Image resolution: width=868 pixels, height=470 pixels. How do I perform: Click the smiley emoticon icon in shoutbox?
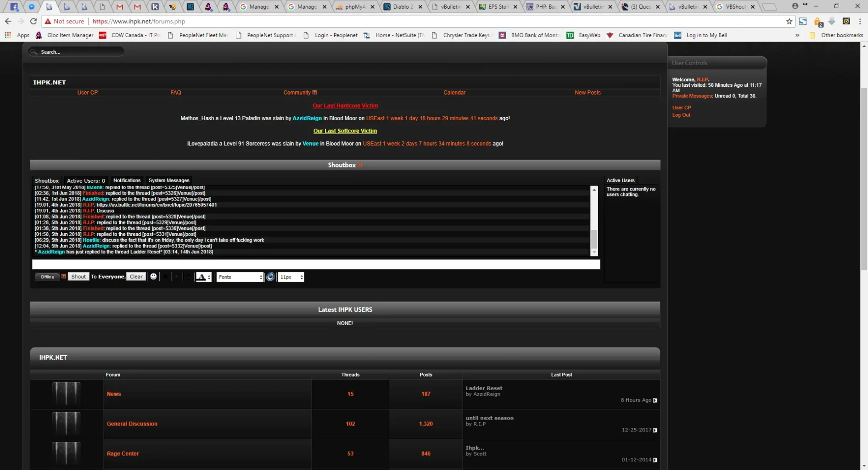point(153,276)
